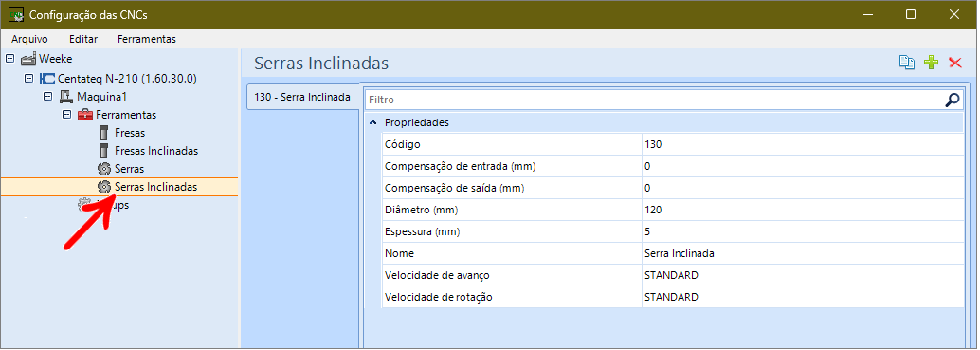
Task: Collapse the Weeke tree node
Action: tap(9, 59)
